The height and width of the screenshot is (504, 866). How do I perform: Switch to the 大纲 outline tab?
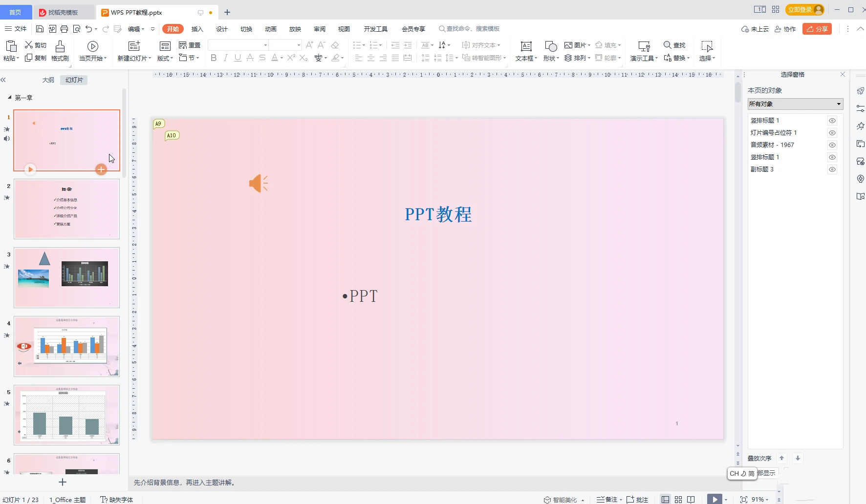[48, 80]
